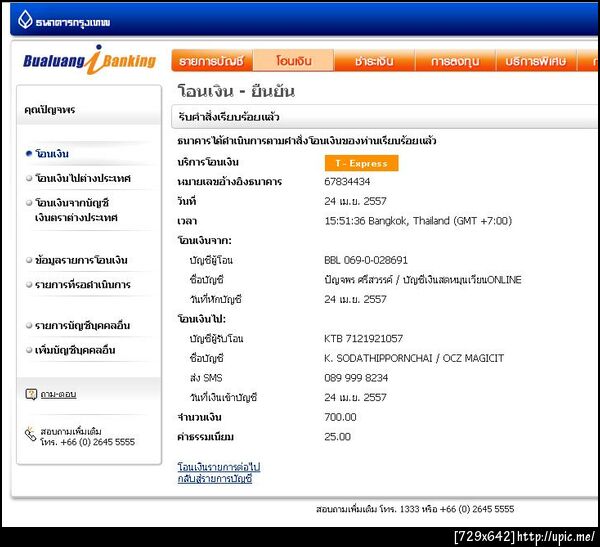The height and width of the screenshot is (547, 600).
Task: Open รายการบัญชีบุคคลอื่น sidebar item
Action: point(82,326)
